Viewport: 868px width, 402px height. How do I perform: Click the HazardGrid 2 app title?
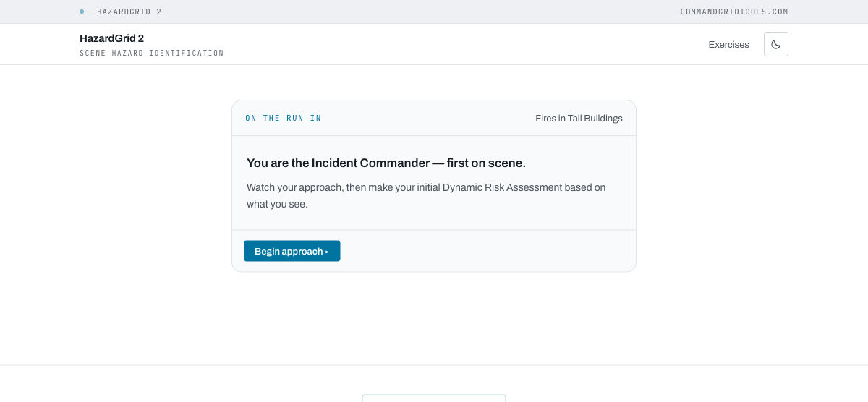click(111, 38)
